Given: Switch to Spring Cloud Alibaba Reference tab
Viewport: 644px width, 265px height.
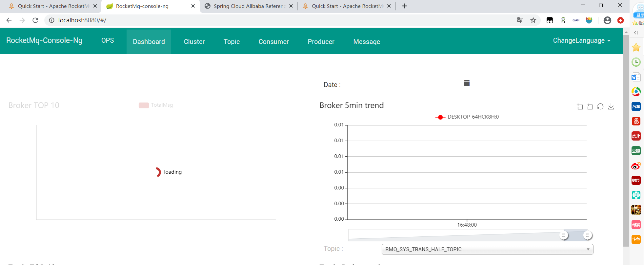Looking at the screenshot, I should (249, 6).
